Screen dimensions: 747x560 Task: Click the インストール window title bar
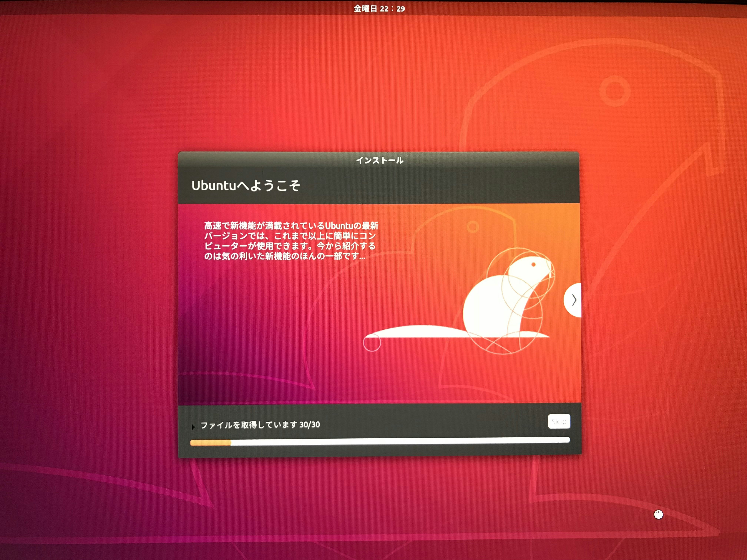pos(380,160)
